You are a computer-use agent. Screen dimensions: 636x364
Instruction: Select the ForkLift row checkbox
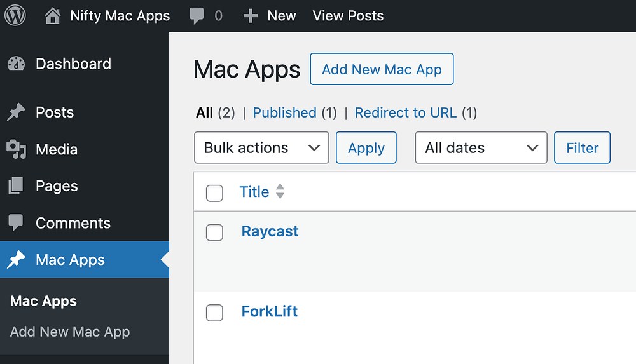click(x=215, y=313)
